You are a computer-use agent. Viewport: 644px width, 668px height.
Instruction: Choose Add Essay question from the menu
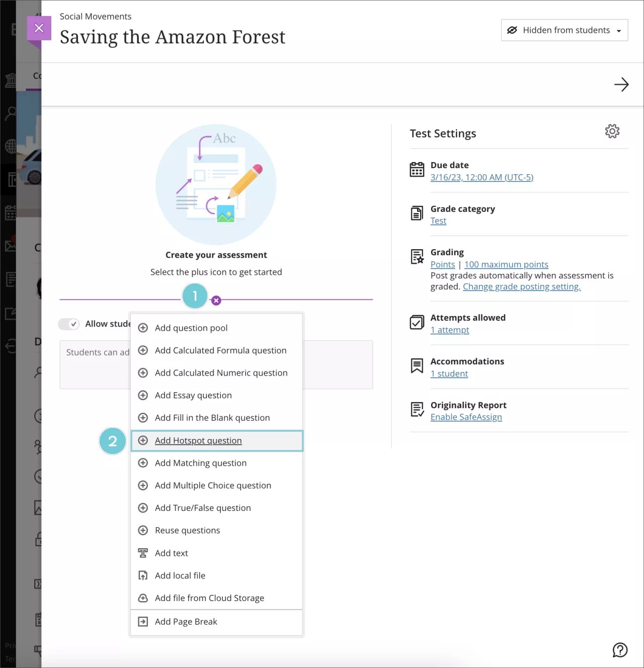coord(193,395)
